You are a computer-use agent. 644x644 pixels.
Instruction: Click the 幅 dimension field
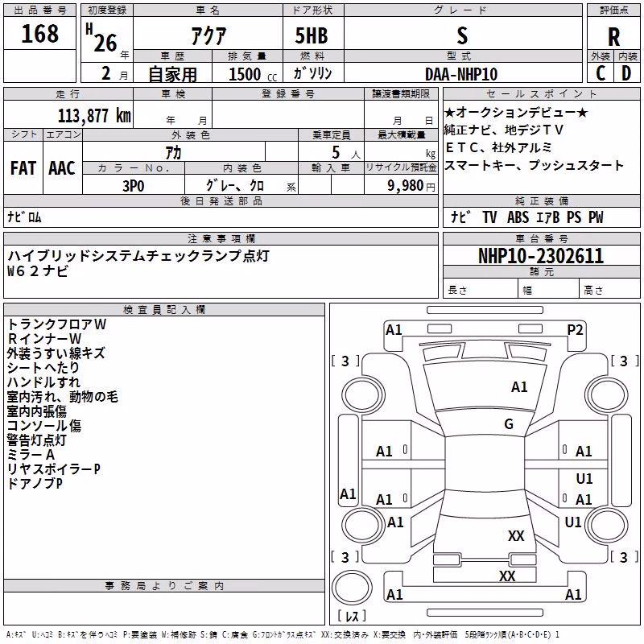[549, 290]
